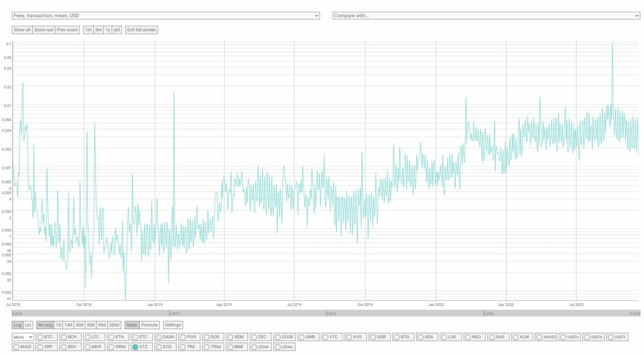Click the timeline range slider below the chart
Viewport: 644px width, 357px height.
tap(325, 313)
